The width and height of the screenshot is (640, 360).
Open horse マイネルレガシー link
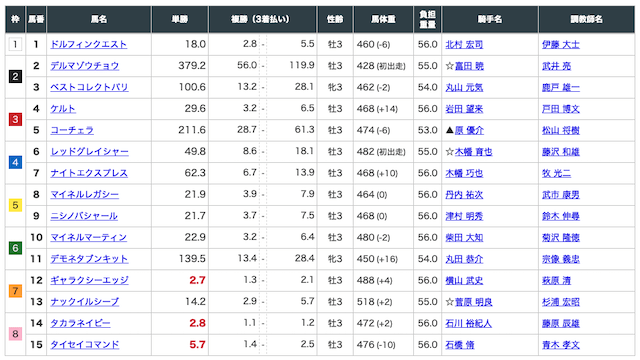point(84,194)
